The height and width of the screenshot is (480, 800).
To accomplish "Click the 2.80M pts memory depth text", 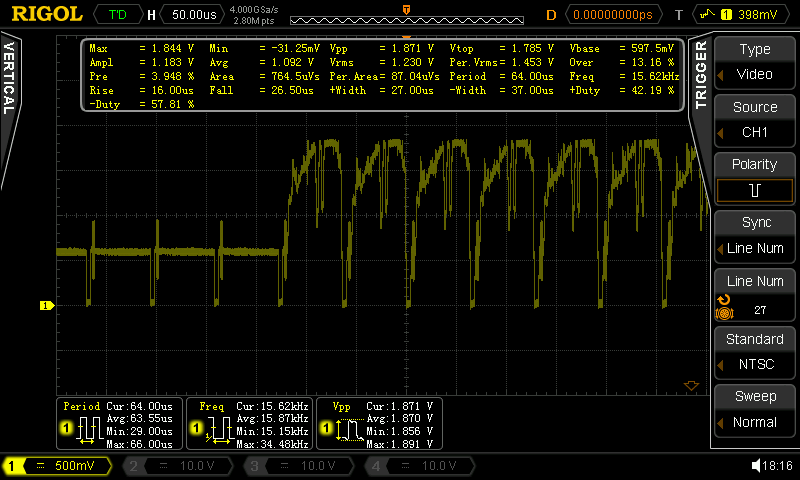I will pyautogui.click(x=254, y=21).
